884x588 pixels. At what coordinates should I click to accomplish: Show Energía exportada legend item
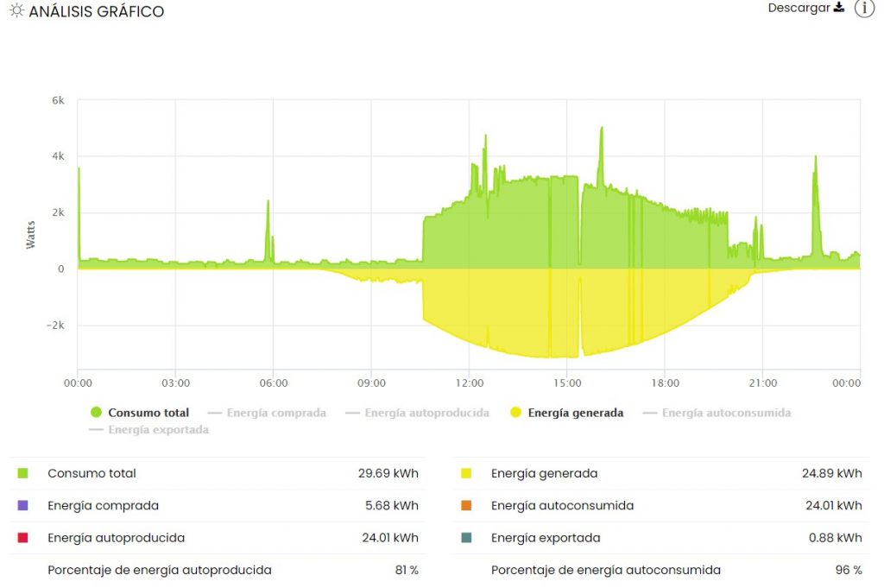pos(158,430)
